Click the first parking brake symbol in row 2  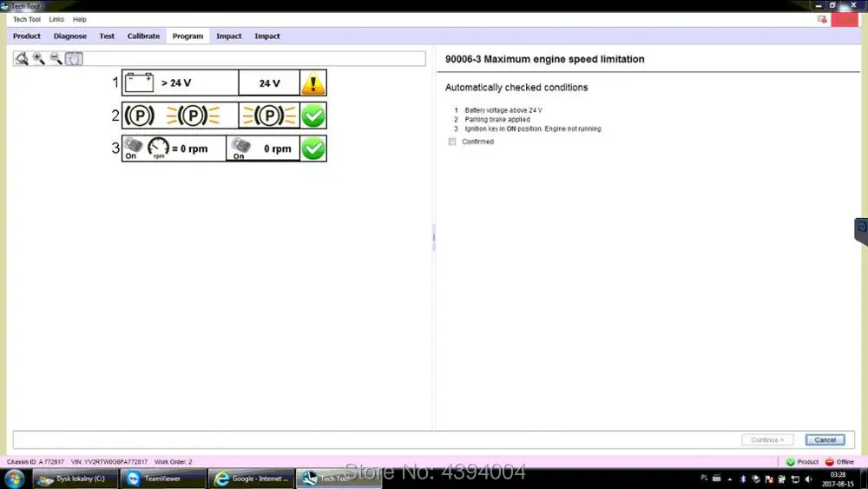click(x=139, y=116)
